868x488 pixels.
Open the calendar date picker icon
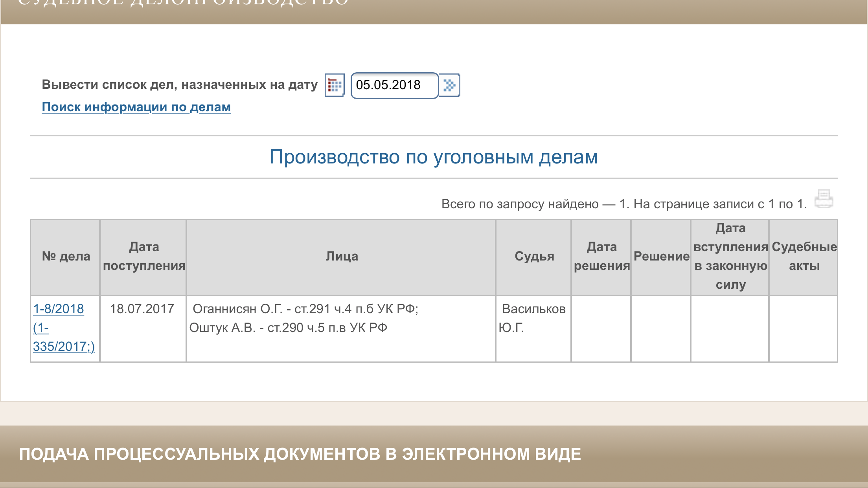click(x=335, y=85)
